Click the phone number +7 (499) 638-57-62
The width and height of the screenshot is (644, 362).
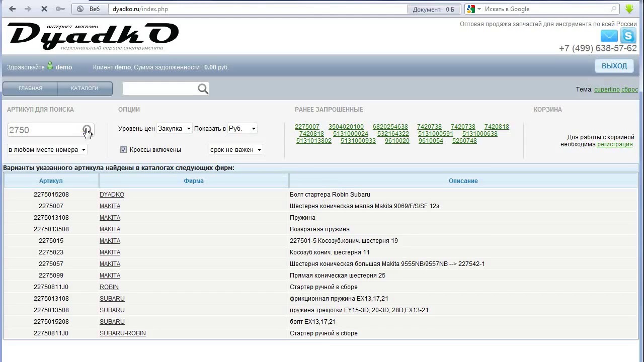point(598,48)
